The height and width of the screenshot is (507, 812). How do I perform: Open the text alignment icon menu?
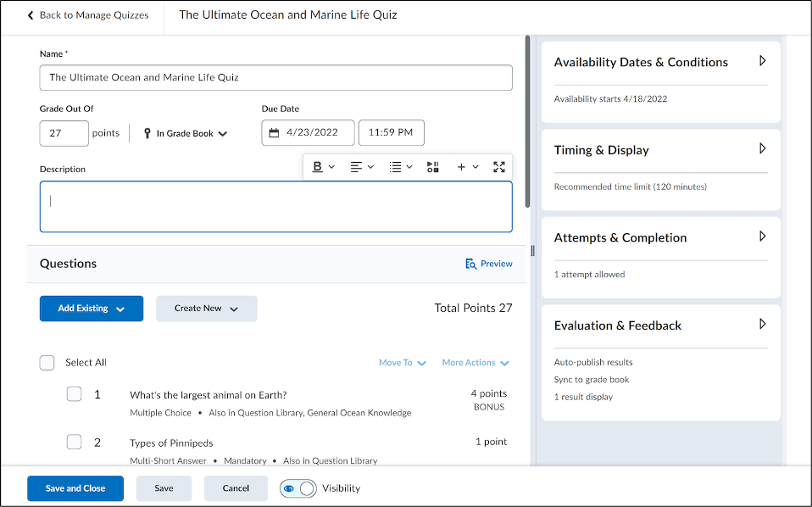point(357,167)
